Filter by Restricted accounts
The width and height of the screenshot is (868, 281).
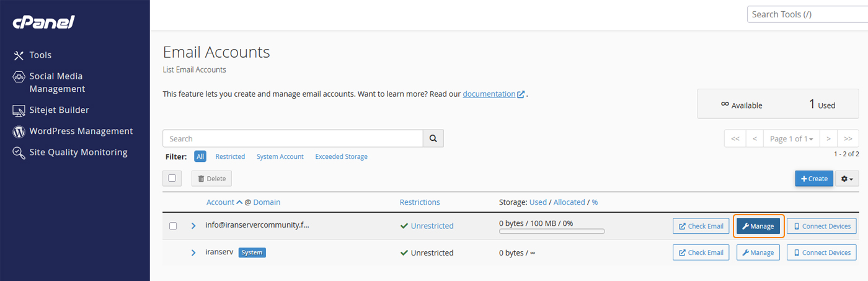[230, 157]
